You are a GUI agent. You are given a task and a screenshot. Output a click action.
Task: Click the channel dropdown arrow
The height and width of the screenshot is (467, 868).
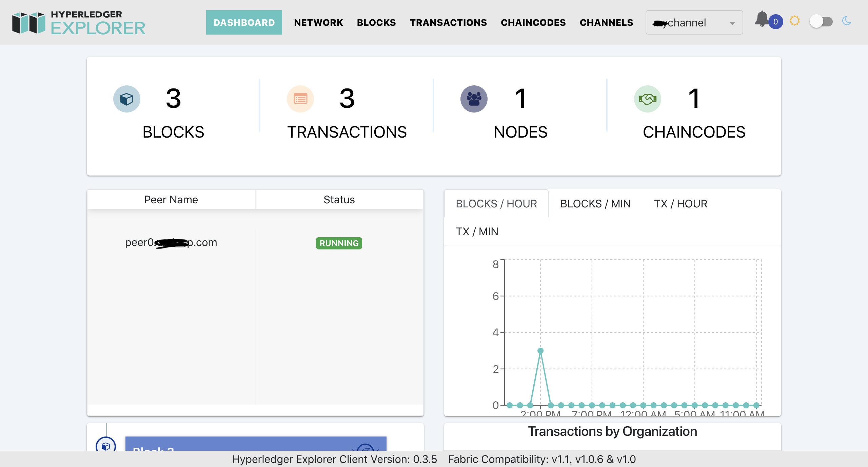(732, 23)
